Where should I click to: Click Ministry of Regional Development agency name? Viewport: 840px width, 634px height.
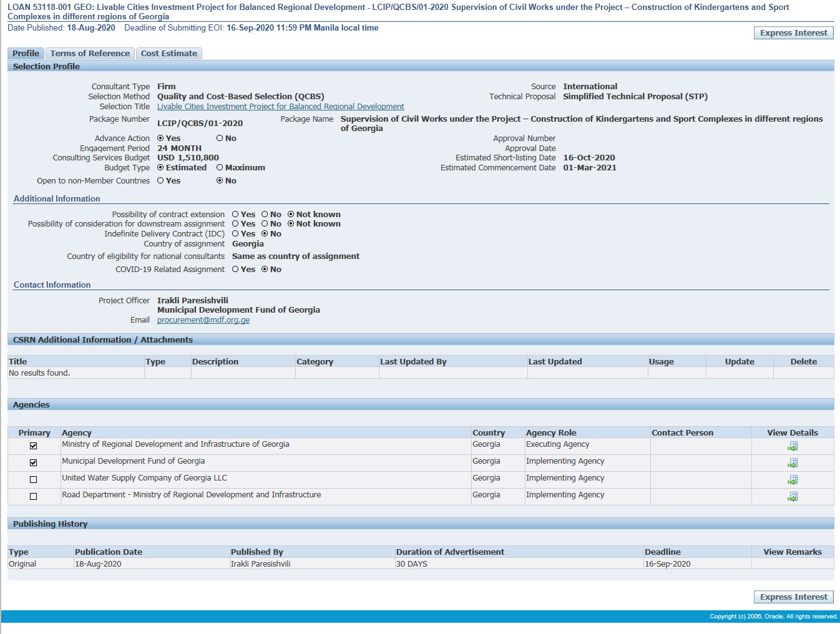click(175, 444)
